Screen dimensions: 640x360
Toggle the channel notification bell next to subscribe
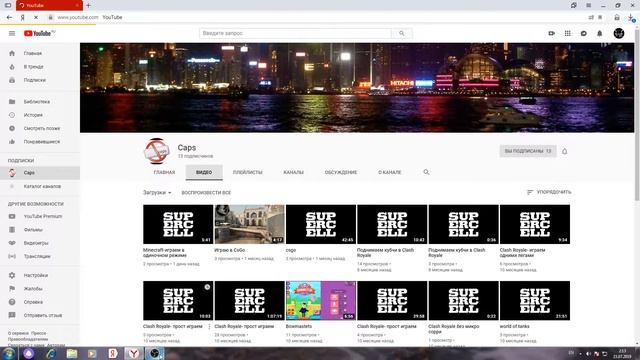click(x=564, y=151)
